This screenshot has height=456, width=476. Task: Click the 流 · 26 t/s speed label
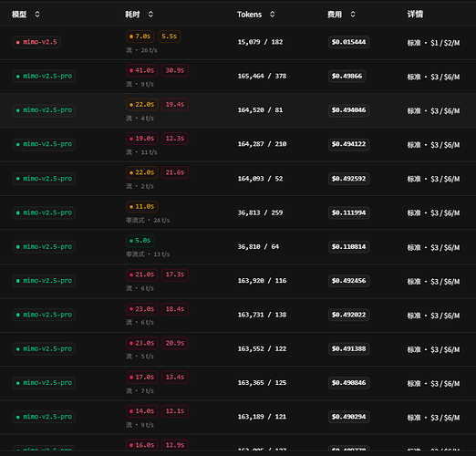click(141, 50)
